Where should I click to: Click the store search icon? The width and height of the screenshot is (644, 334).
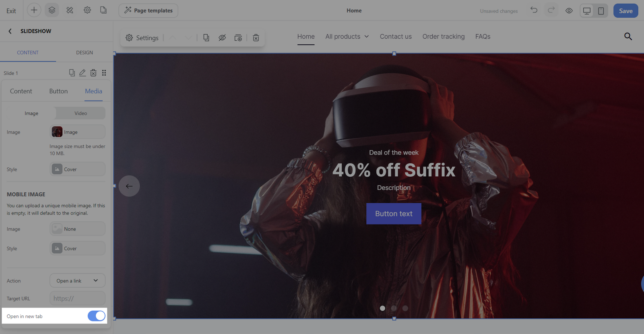[628, 37]
